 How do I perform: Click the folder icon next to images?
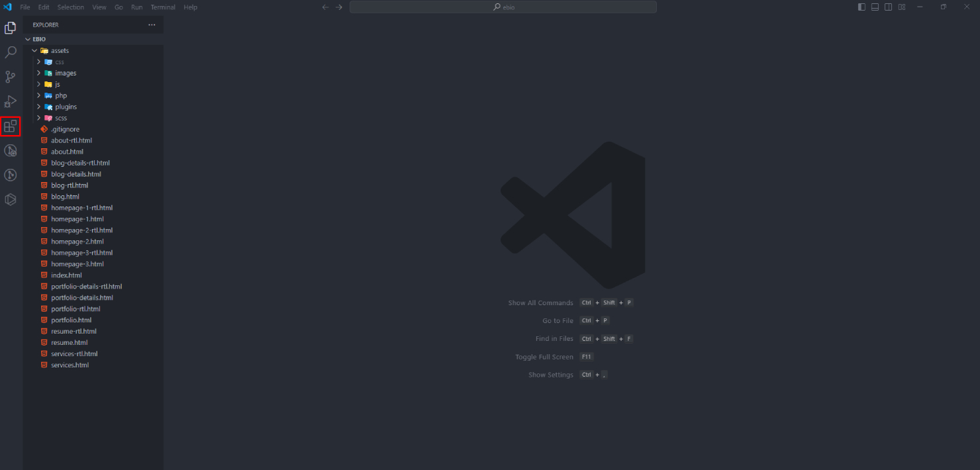(48, 73)
